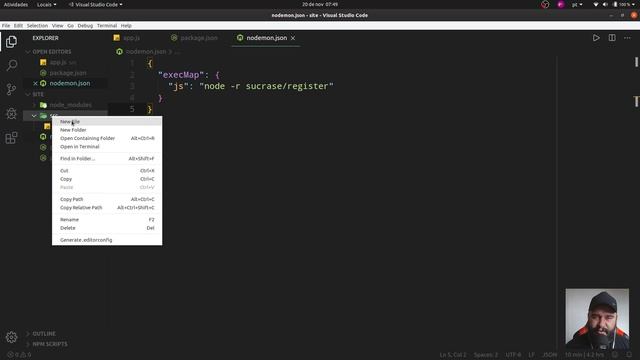
Task: Choose Cut from context menu
Action: (x=107, y=171)
